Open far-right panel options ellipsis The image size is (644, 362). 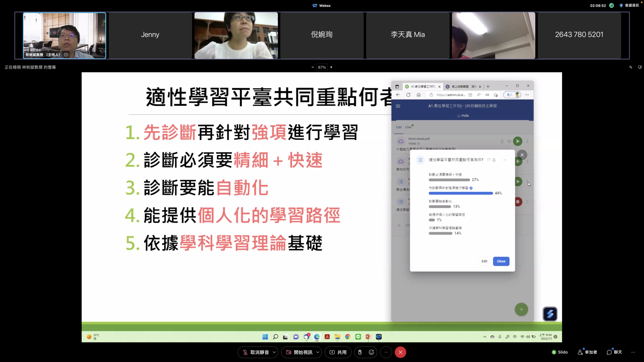click(633, 352)
